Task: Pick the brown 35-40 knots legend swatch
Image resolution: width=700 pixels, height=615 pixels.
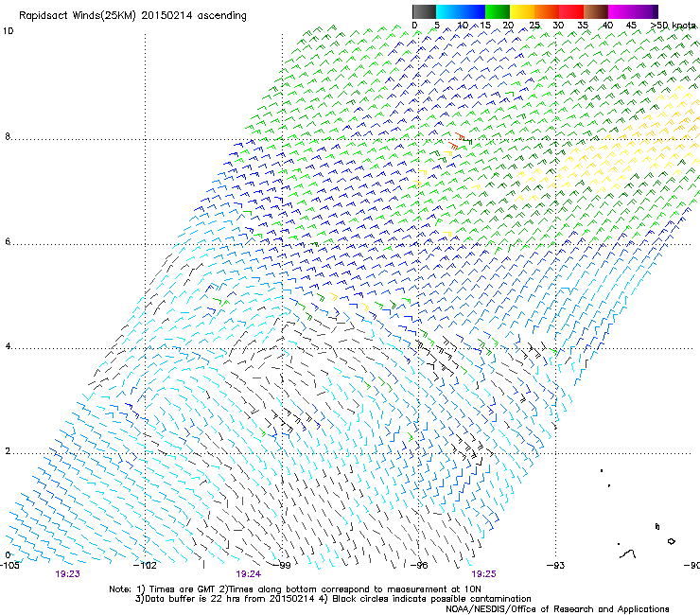Action: tap(596, 11)
